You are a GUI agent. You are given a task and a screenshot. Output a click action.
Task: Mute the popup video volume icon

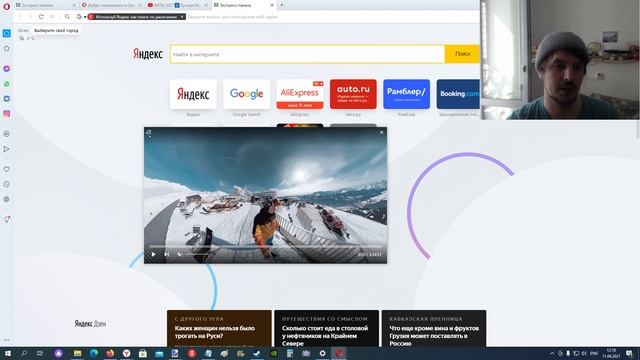[x=180, y=254]
